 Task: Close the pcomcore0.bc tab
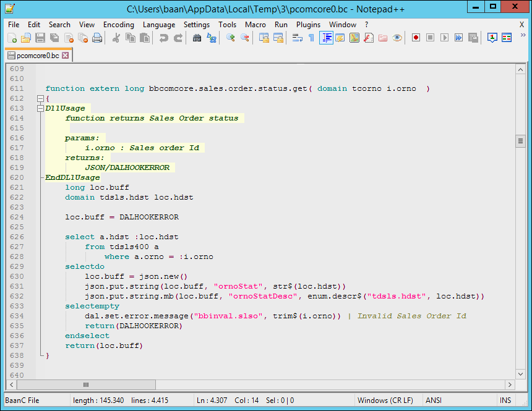(x=66, y=56)
